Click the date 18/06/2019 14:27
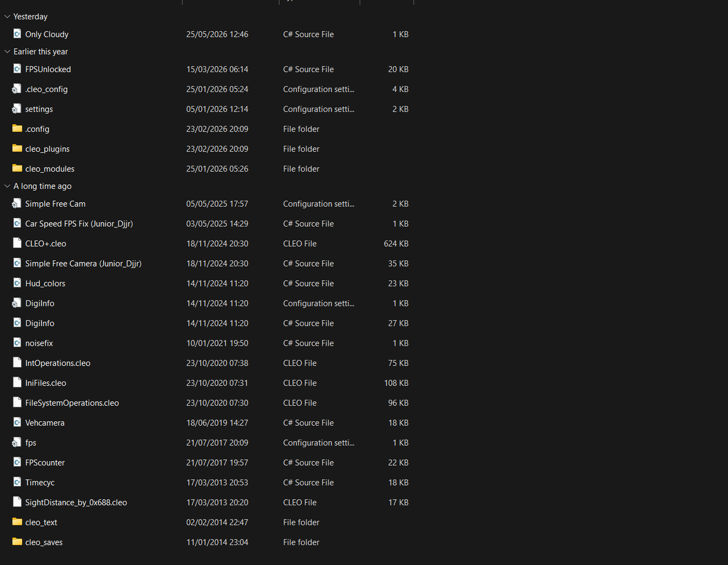Screen dimensions: 728x565 point(217,423)
